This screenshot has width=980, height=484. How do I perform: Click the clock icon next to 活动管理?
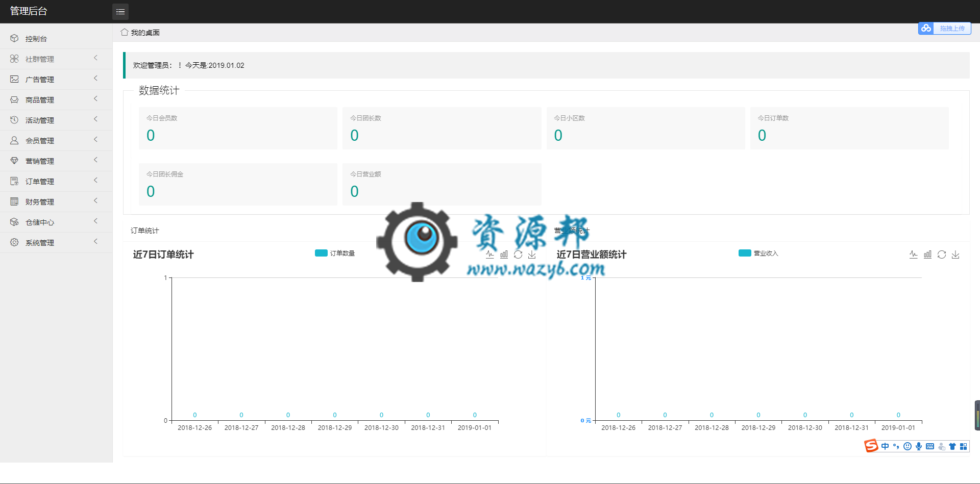[x=14, y=120]
